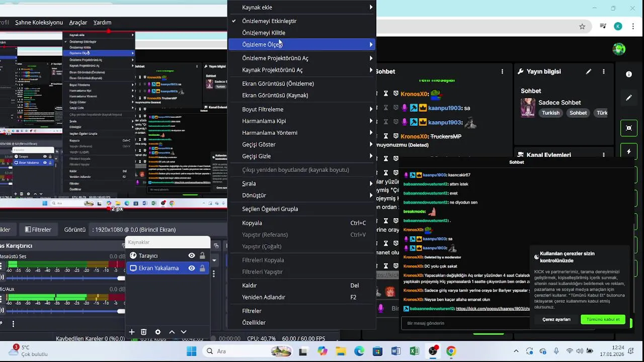Screen dimensions: 644x362
Task: Click Tümünü kabul et cookie button
Action: click(x=603, y=320)
